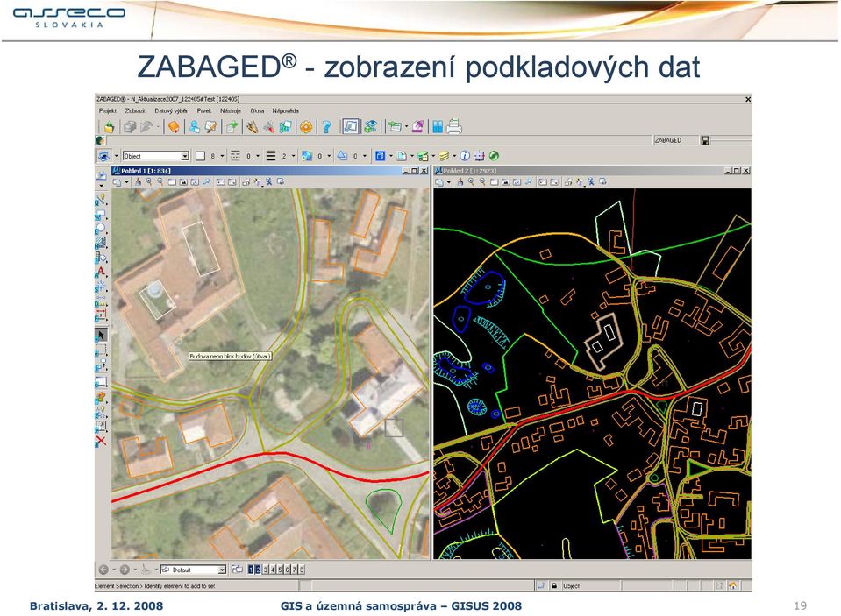This screenshot has width=841, height=616.
Task: Click the save disk icon beside ZABAGED field
Action: 705,140
